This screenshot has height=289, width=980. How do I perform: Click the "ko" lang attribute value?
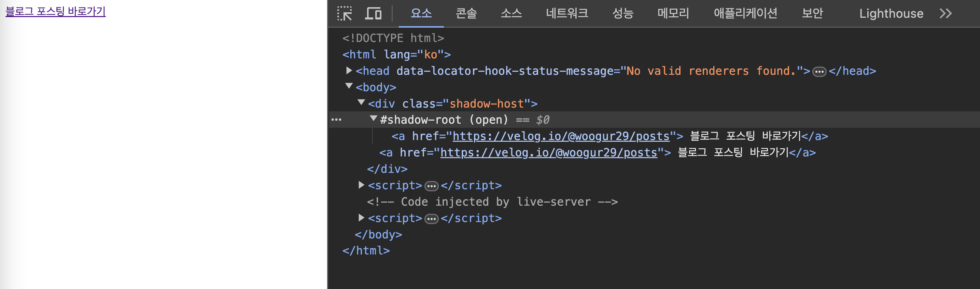(431, 54)
